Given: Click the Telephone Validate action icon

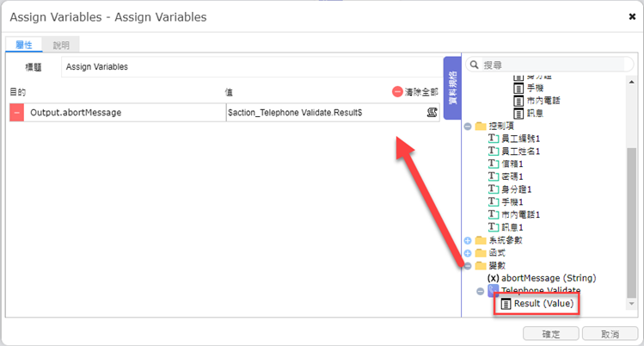Looking at the screenshot, I should tap(493, 291).
